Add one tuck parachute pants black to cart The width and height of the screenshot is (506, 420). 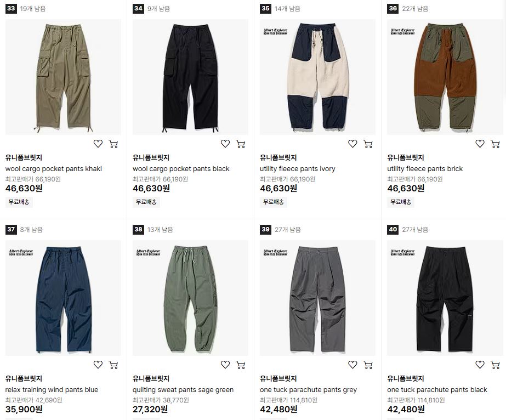coord(495,365)
